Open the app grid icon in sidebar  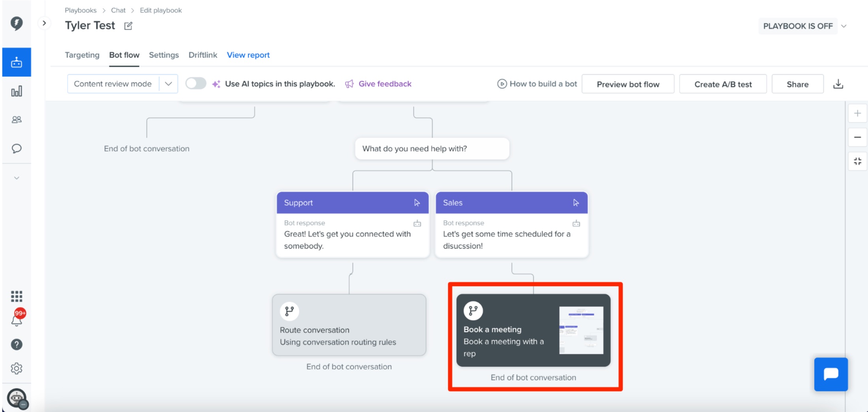tap(17, 296)
